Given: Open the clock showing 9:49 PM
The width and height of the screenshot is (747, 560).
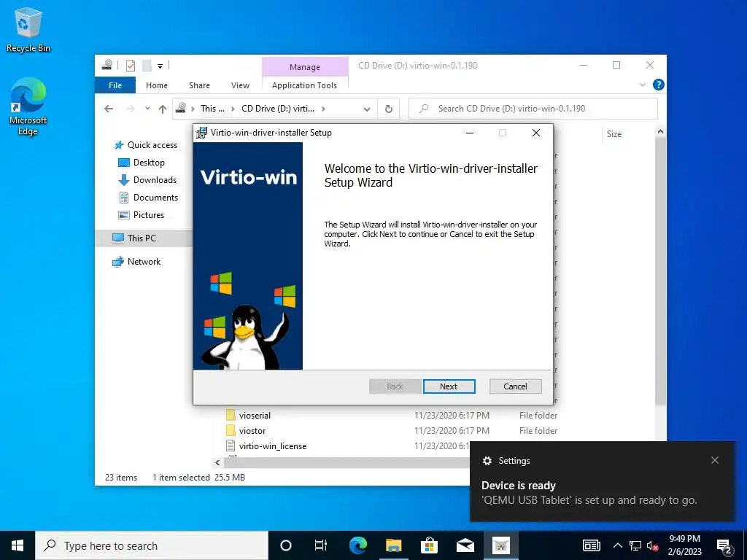Looking at the screenshot, I should [x=684, y=545].
